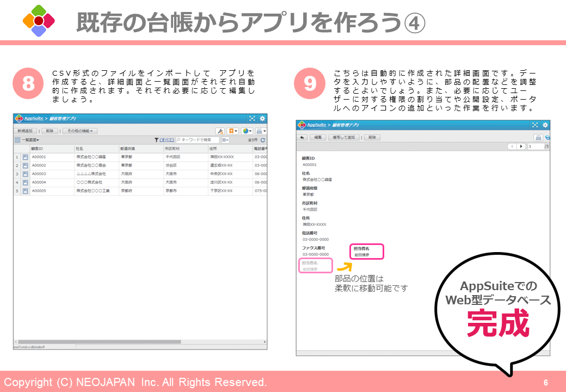Click the keyword search field
The image size is (566, 392).
point(197,140)
